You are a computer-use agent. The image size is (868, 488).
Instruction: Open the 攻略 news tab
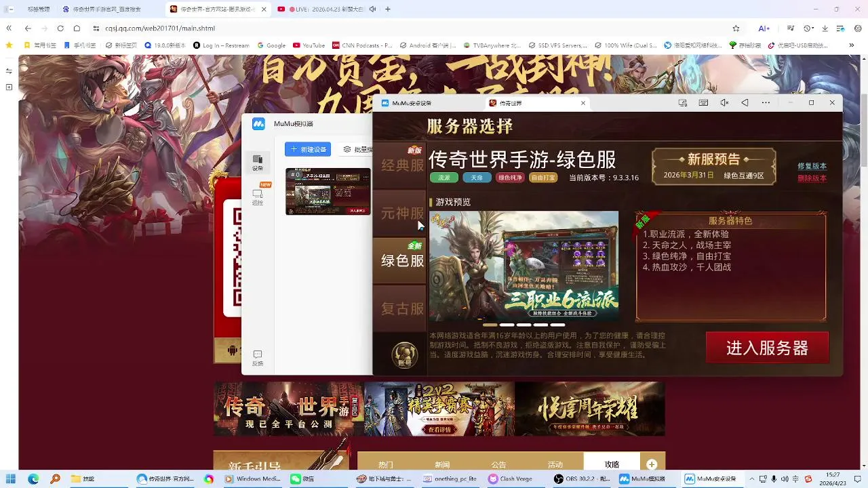click(x=612, y=464)
